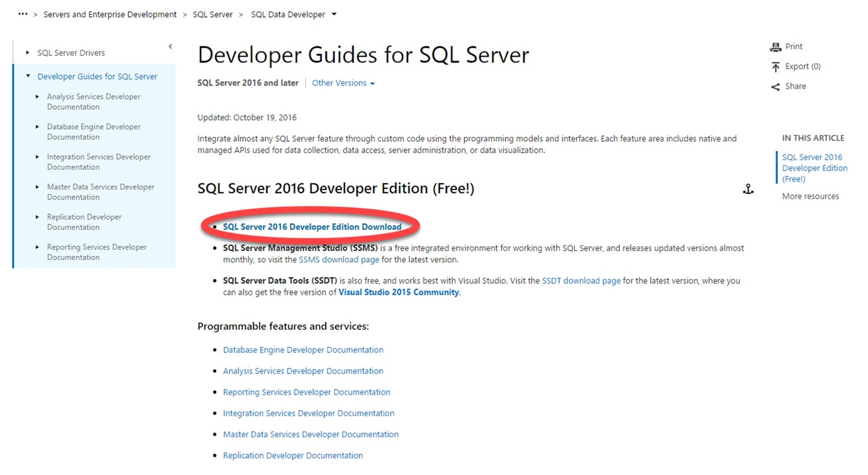Expand Replication Developer Documentation node arrow
868x475 pixels.
pos(37,217)
